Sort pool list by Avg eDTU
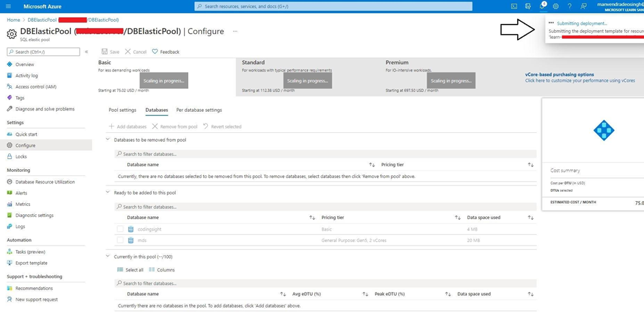 365,294
